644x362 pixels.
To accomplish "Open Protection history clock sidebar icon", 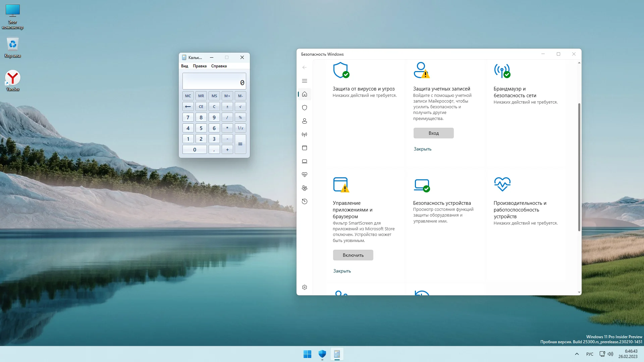I will pos(304,201).
